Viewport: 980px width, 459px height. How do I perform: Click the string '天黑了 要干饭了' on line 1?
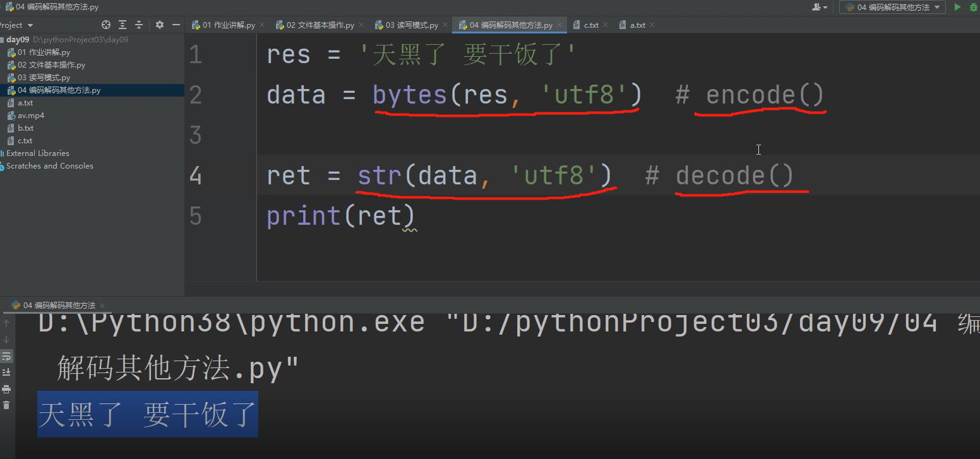pos(467,55)
